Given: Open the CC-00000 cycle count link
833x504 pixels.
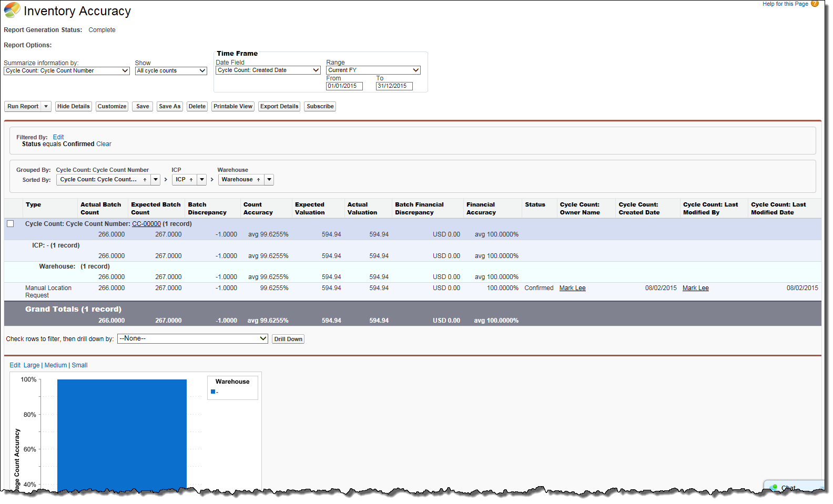Looking at the screenshot, I should (146, 224).
